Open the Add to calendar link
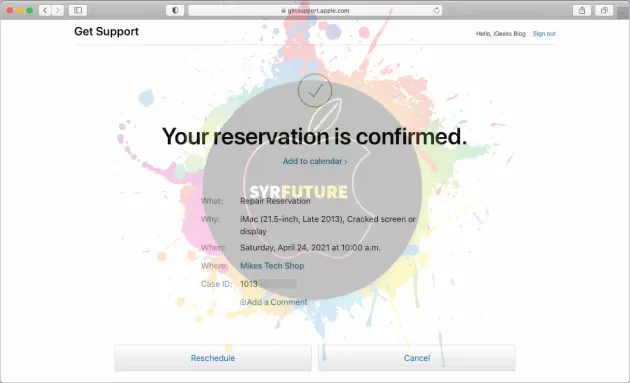 pos(315,161)
